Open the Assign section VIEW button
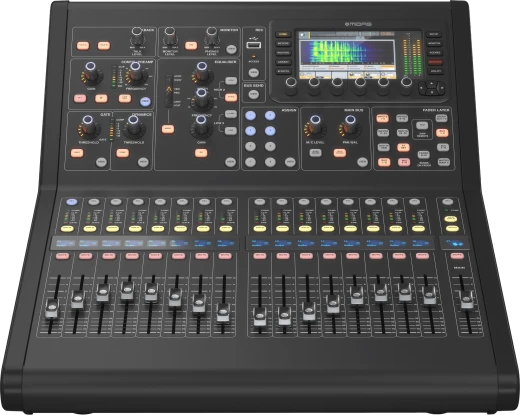The width and height of the screenshot is (520, 415). click(290, 162)
